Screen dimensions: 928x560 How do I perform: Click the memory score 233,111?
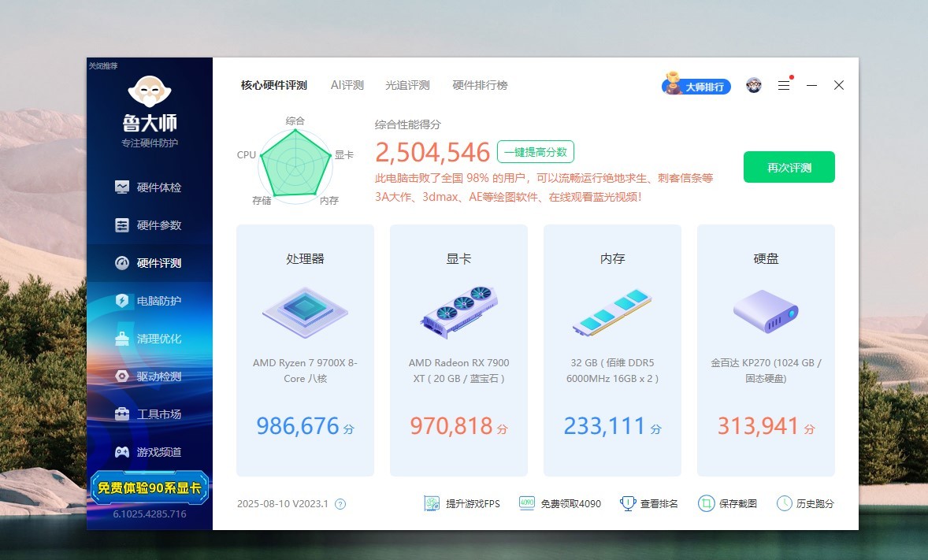coord(604,426)
